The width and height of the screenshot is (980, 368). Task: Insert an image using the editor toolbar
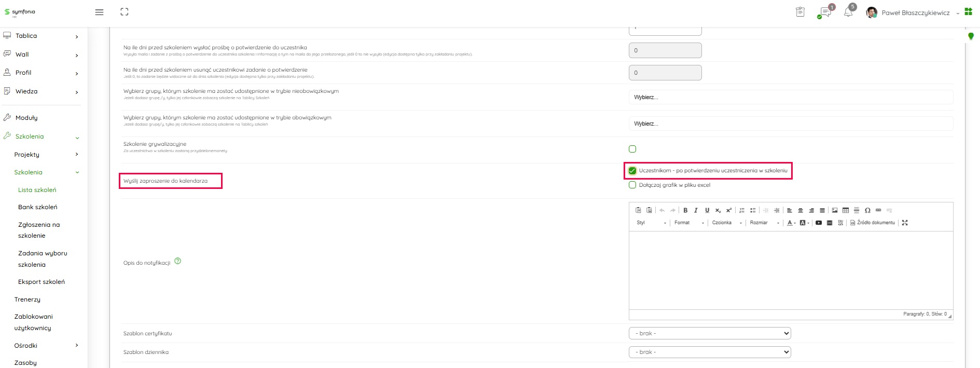coord(835,210)
